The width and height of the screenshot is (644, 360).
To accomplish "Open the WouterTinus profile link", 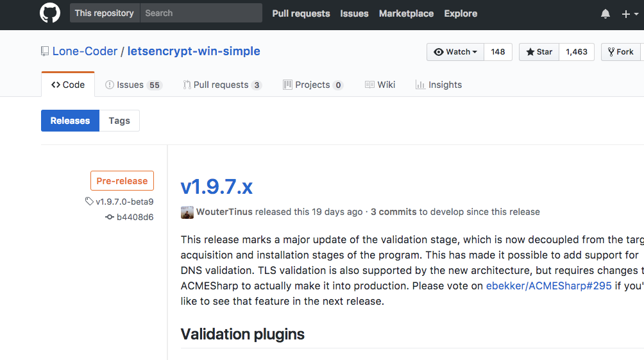I will pos(225,212).
